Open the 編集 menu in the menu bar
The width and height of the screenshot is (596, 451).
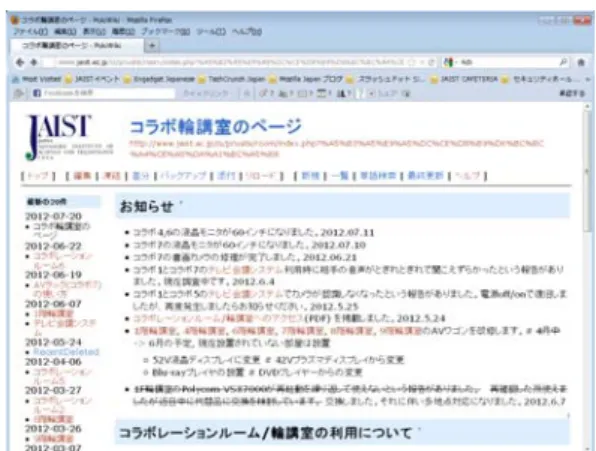point(65,32)
